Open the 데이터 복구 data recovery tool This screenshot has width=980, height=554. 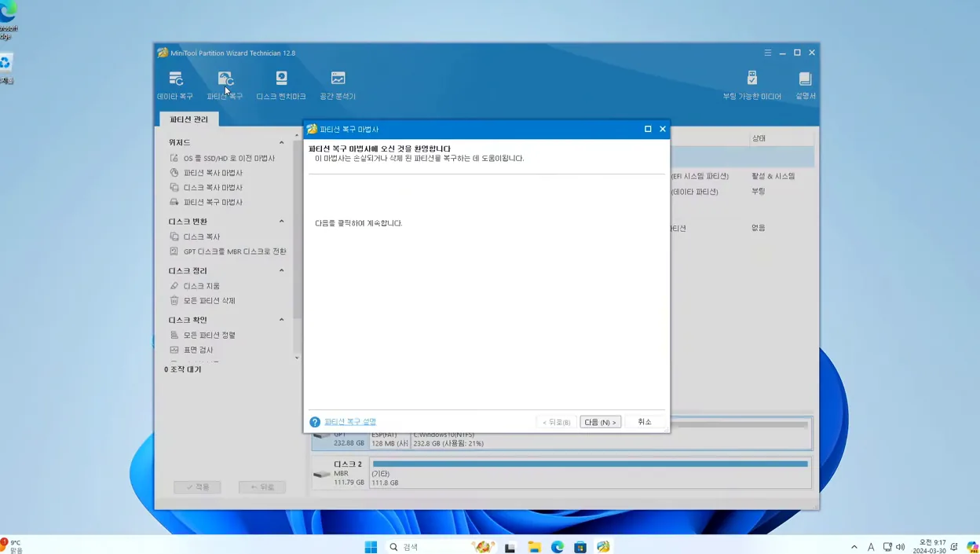174,85
